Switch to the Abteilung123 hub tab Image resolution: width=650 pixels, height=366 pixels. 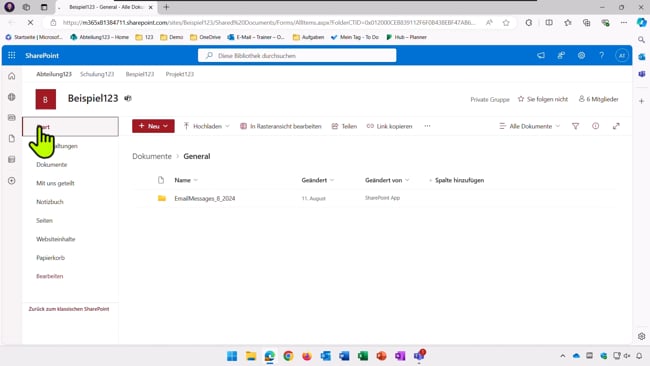[54, 74]
